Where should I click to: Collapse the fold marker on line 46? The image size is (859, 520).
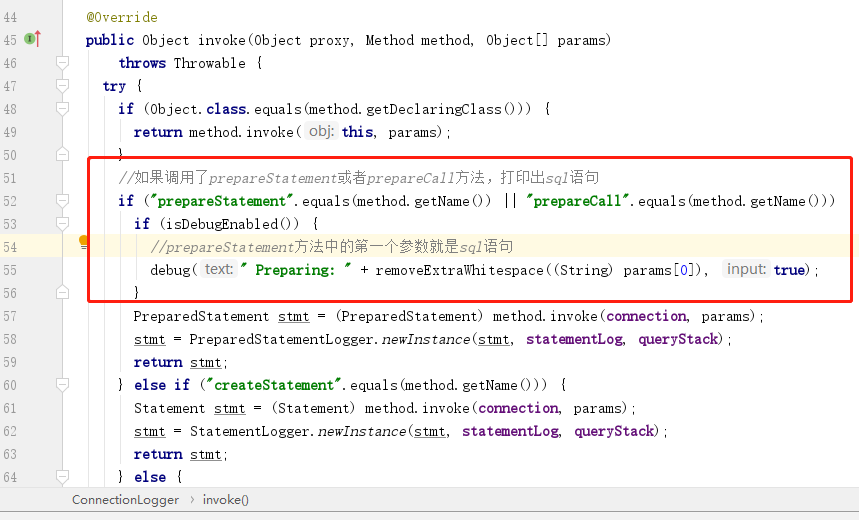pyautogui.click(x=62, y=62)
